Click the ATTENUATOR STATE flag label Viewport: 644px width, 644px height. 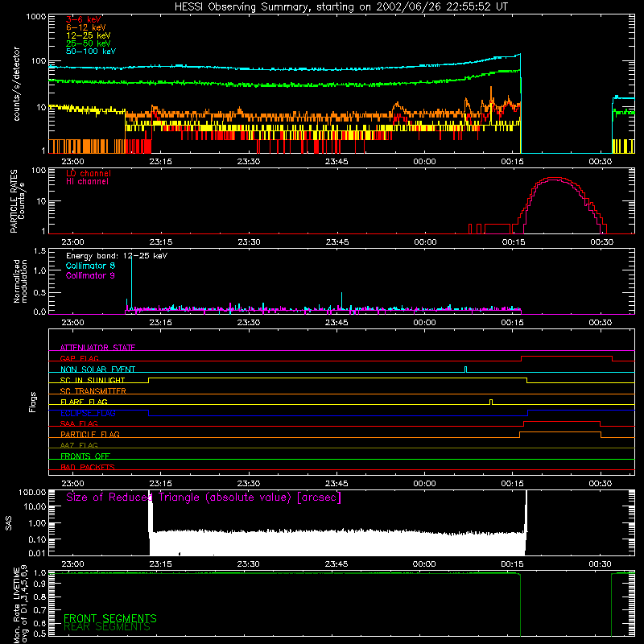(97, 348)
